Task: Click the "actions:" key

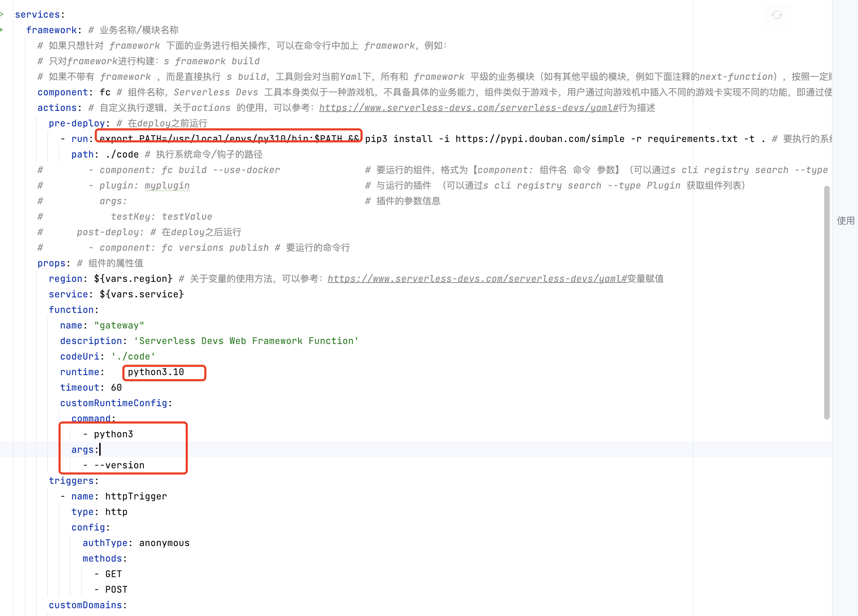Action: point(59,108)
